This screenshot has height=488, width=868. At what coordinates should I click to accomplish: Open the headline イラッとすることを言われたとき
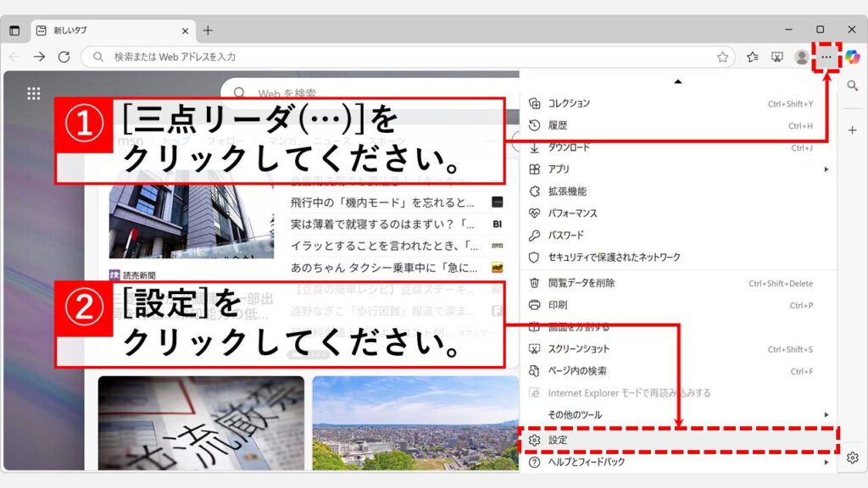point(385,246)
